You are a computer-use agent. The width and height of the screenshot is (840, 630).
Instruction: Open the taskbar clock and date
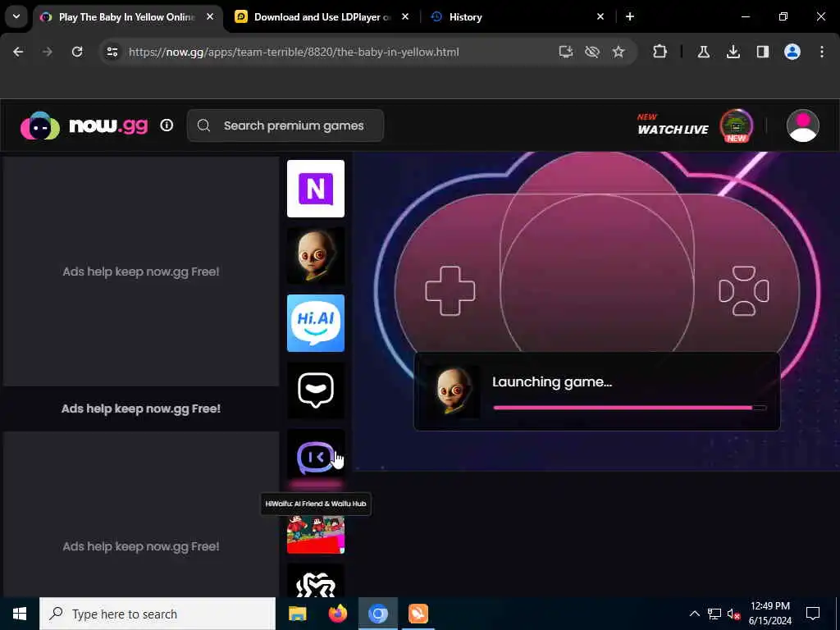(769, 614)
